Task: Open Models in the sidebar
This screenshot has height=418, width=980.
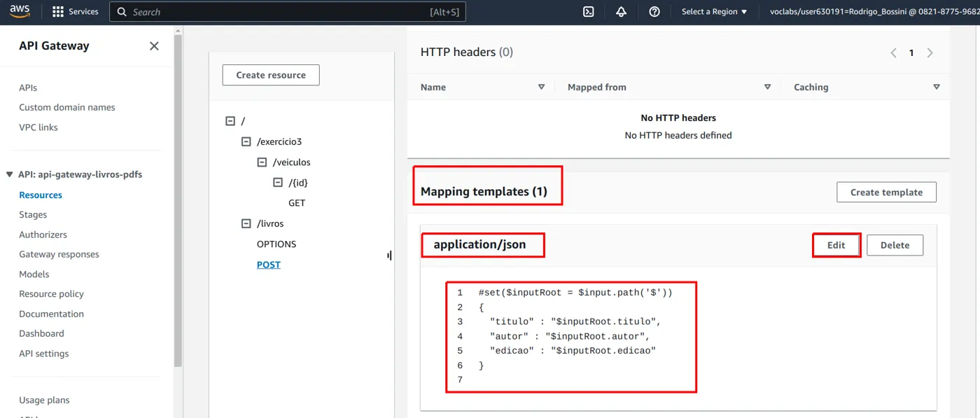Action: pyautogui.click(x=34, y=274)
